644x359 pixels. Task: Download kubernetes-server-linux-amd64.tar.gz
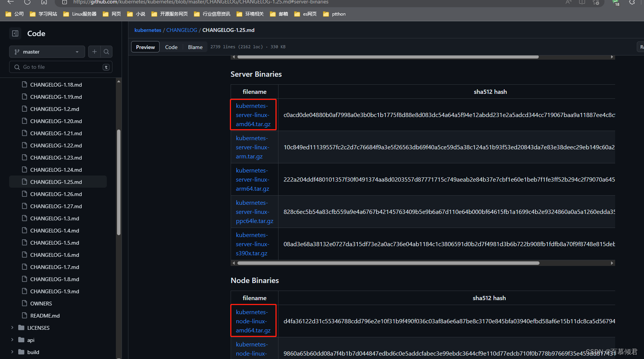(253, 115)
